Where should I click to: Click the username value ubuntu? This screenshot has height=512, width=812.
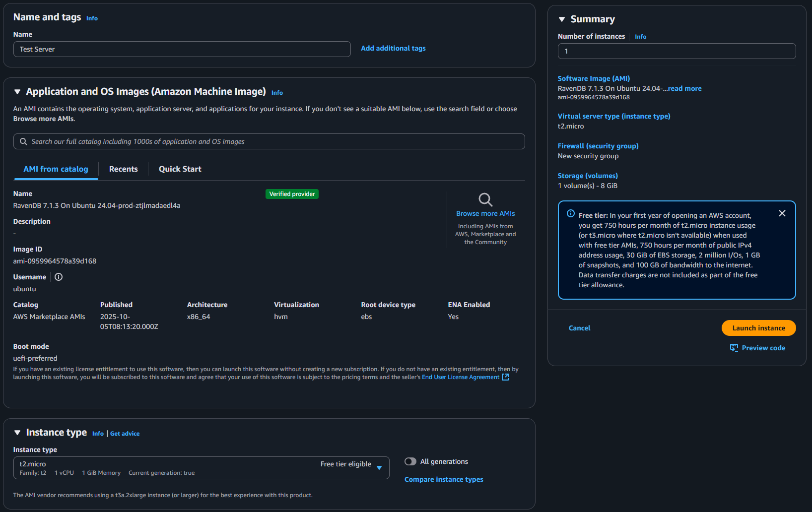tap(24, 289)
